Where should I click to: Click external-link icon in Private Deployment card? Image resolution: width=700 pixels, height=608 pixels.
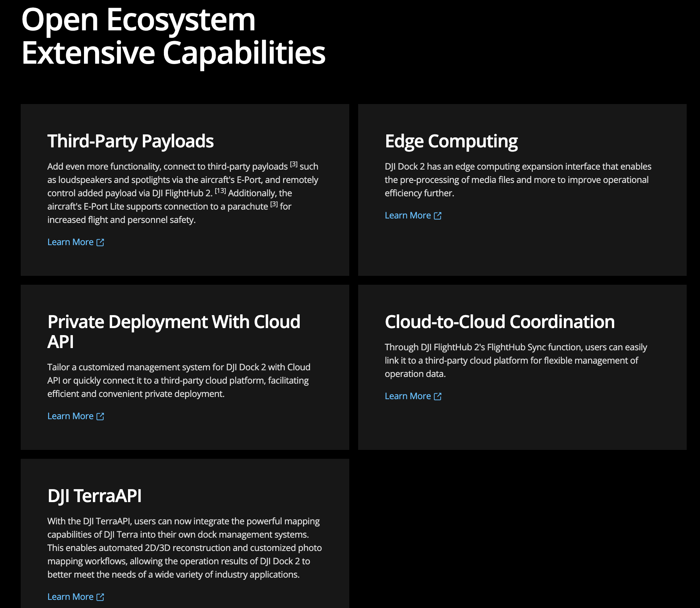click(100, 416)
